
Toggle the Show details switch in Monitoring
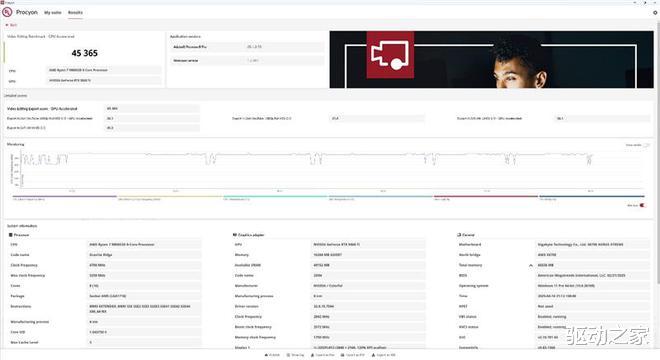pyautogui.click(x=646, y=145)
